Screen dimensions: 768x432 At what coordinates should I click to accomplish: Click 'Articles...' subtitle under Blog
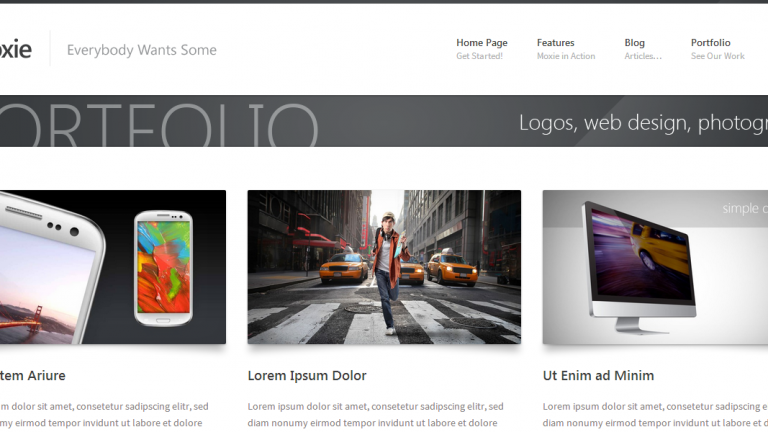coord(643,56)
